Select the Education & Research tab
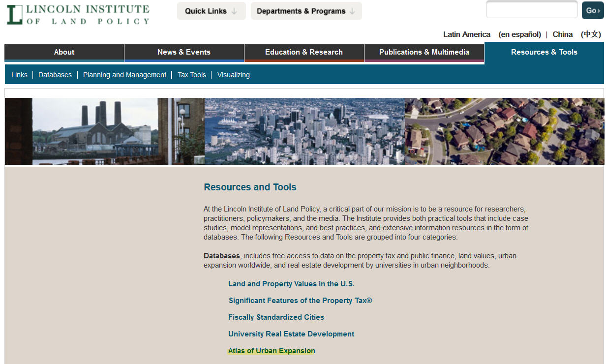 [304, 52]
